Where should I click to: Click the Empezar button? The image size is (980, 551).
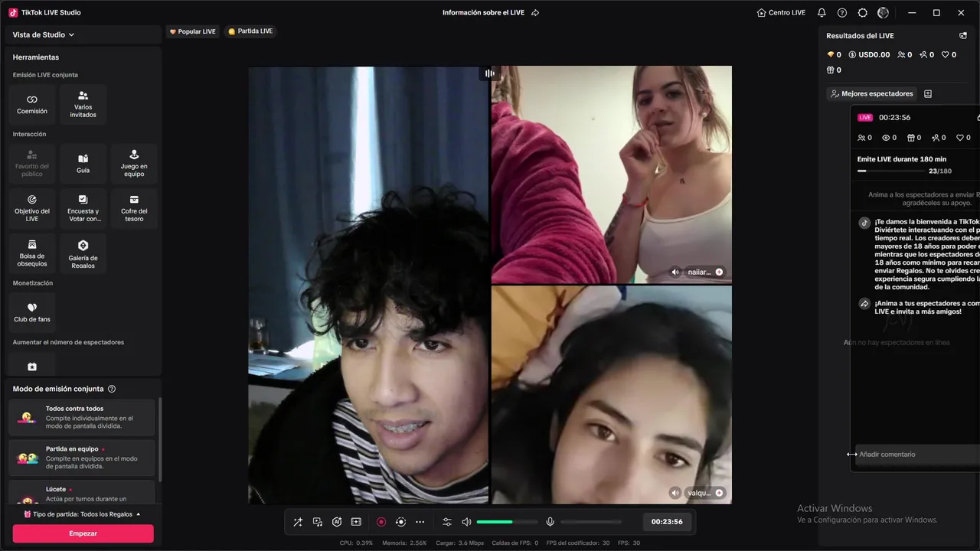(83, 533)
